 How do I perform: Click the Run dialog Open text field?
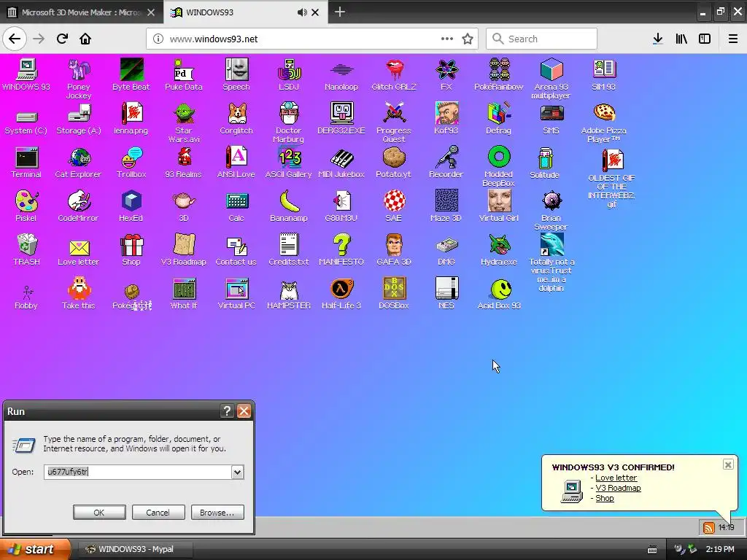point(138,472)
